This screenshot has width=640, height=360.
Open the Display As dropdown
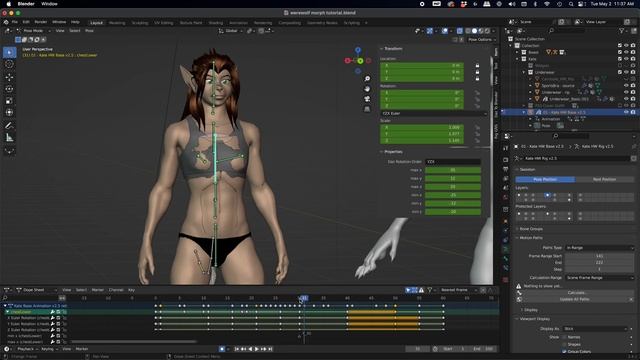pos(596,329)
